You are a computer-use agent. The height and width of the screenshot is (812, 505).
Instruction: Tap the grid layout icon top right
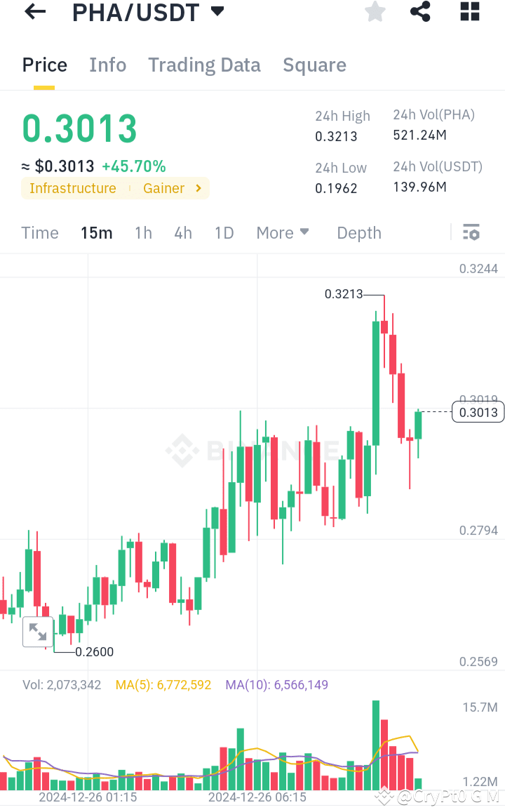pyautogui.click(x=469, y=12)
